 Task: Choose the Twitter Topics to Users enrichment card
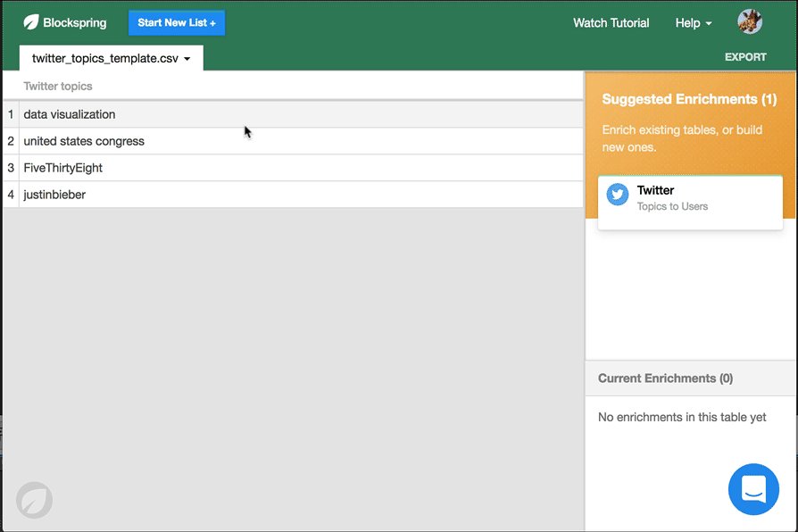690,203
